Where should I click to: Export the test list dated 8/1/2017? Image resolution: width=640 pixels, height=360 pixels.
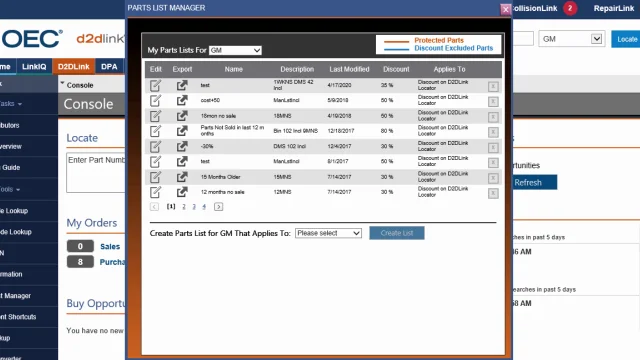pos(182,162)
